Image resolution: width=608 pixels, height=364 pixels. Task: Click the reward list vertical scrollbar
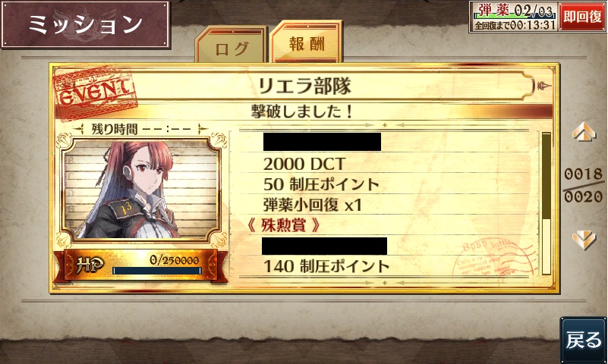click(x=546, y=204)
